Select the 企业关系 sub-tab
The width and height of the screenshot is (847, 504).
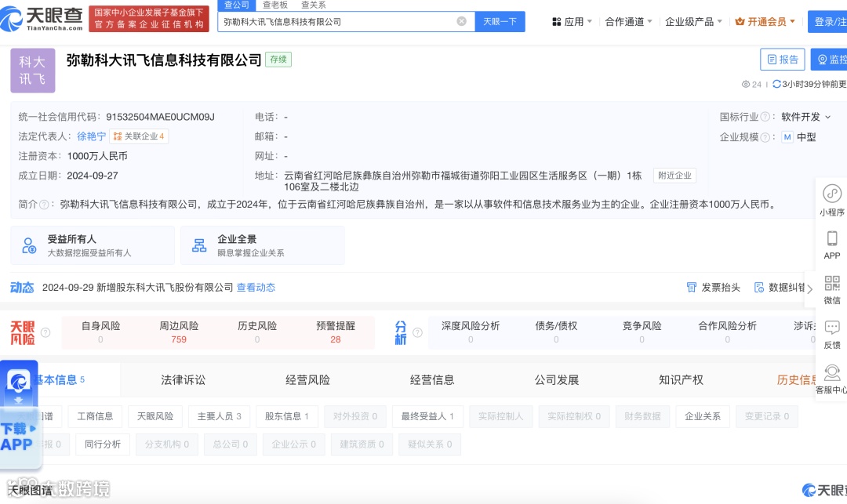[703, 416]
